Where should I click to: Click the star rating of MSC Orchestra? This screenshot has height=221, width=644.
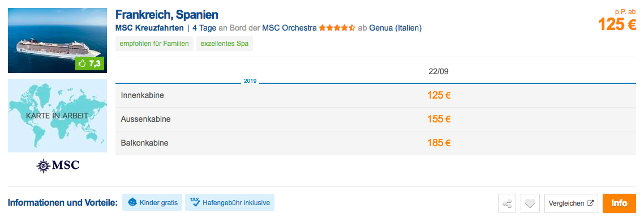[x=337, y=28]
